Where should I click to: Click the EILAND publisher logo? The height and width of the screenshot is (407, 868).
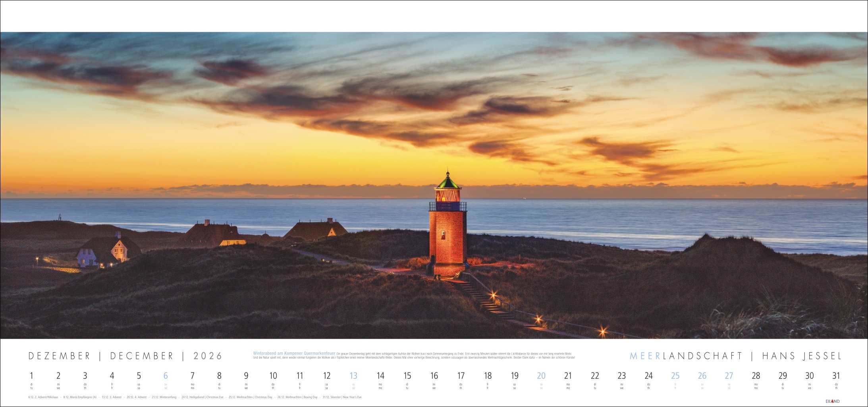pos(833,401)
